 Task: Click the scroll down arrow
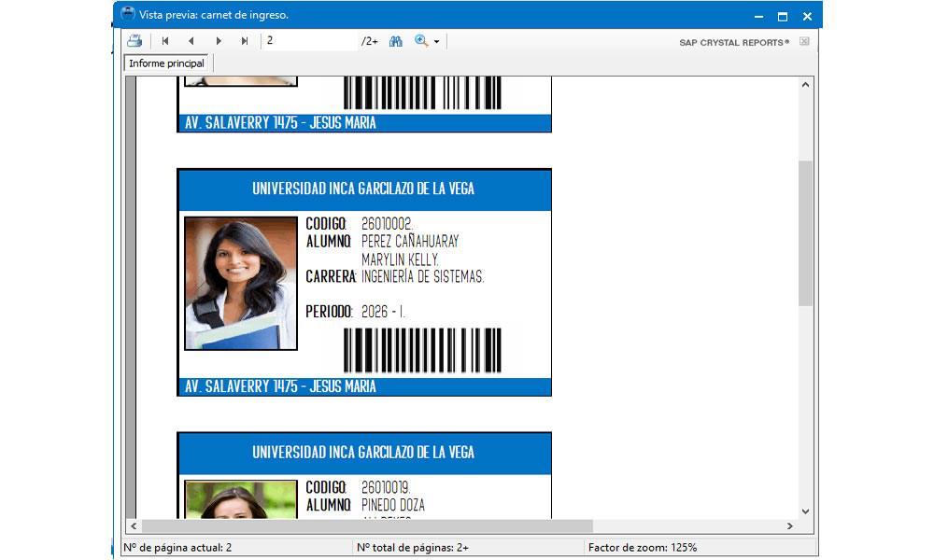click(x=805, y=511)
